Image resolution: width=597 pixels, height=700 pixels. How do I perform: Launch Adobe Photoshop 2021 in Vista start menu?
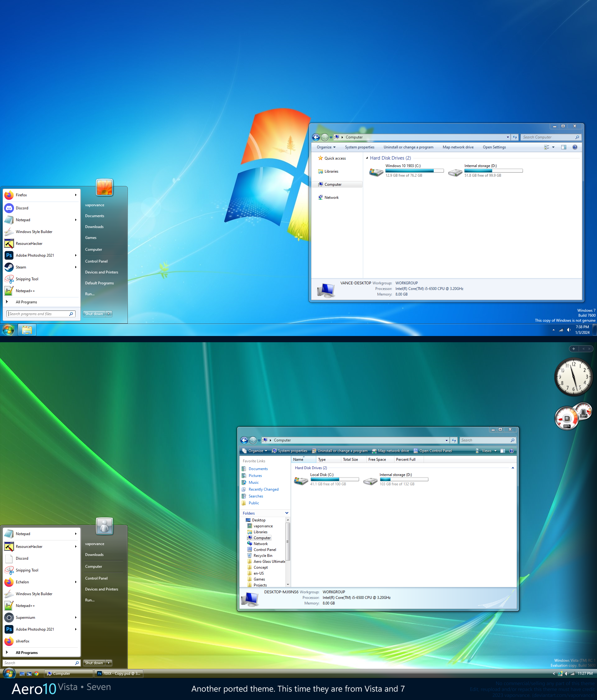(x=35, y=629)
